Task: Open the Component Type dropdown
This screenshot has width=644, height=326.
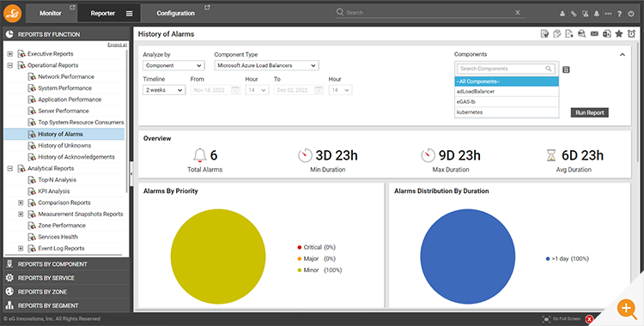Action: pyautogui.click(x=266, y=66)
